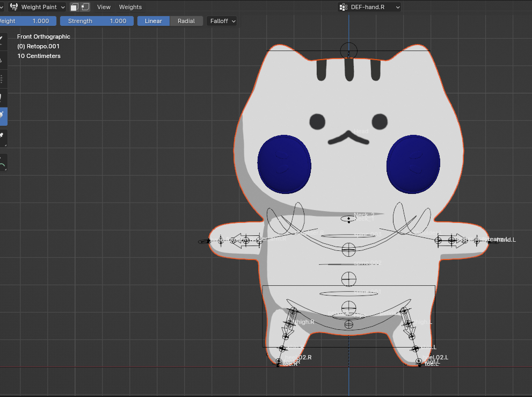Click the character's left blue cheek
The height and width of the screenshot is (397, 532).
pos(413,164)
